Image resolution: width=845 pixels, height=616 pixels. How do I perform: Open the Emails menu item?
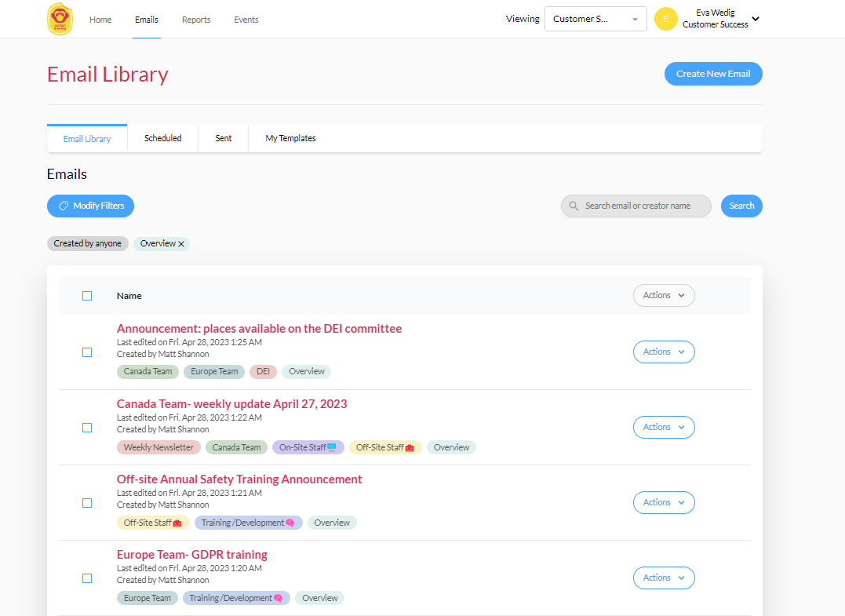click(147, 20)
